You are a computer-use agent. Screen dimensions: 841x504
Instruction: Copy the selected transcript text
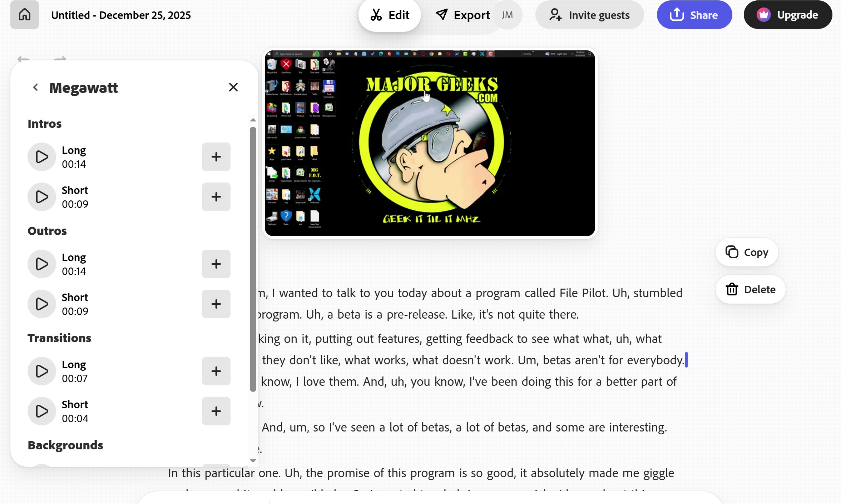(747, 252)
